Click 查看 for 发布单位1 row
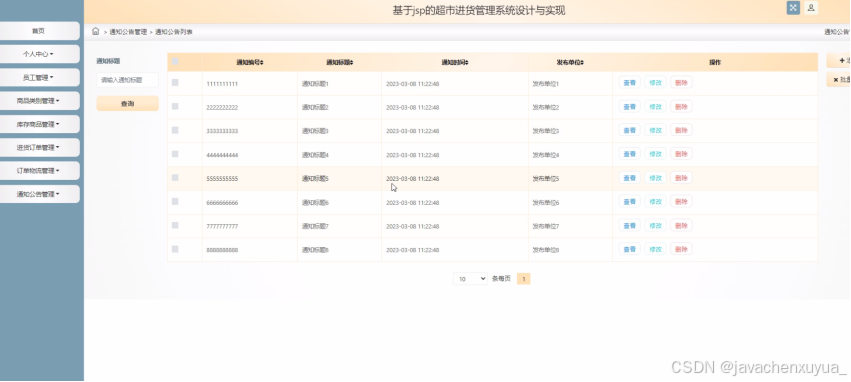The width and height of the screenshot is (851, 382). [630, 82]
